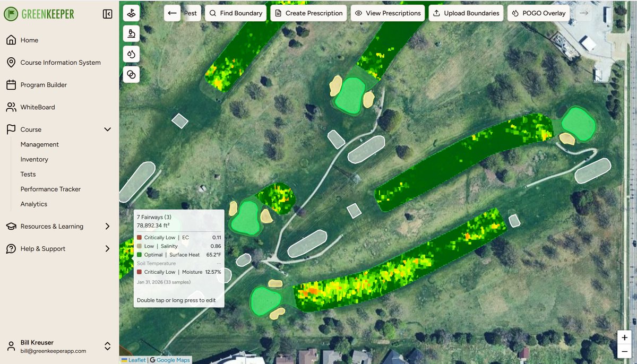Viewport: 637px width, 364px height.
Task: Open the Inventory page
Action: [x=34, y=159]
